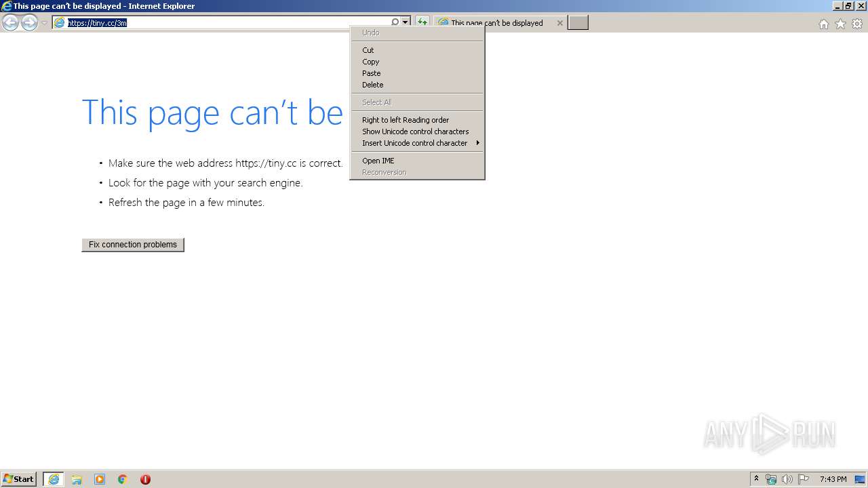The image size is (868, 488).
Task: Click the volume speaker tray icon
Action: point(787,479)
